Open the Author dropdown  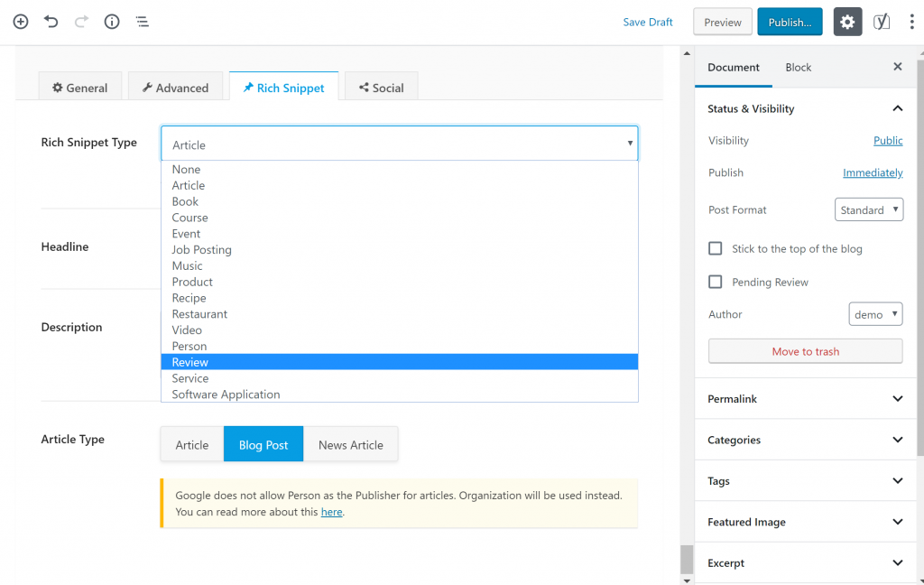tap(874, 314)
